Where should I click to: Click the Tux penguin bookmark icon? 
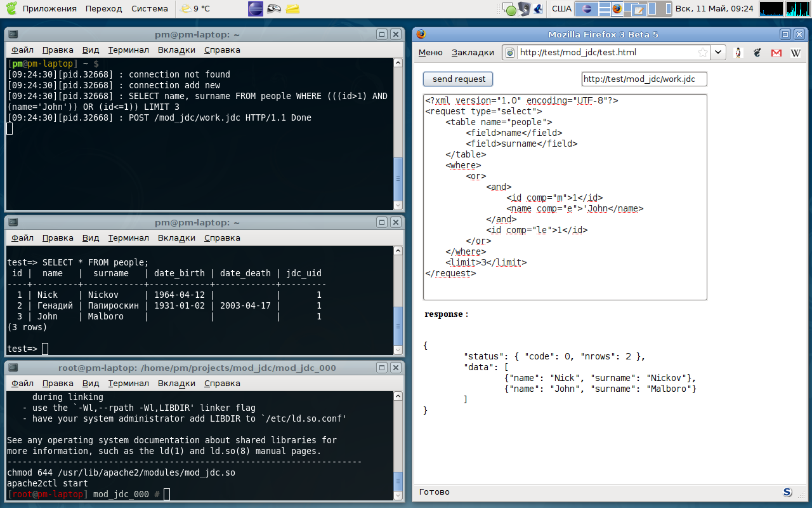coord(738,53)
